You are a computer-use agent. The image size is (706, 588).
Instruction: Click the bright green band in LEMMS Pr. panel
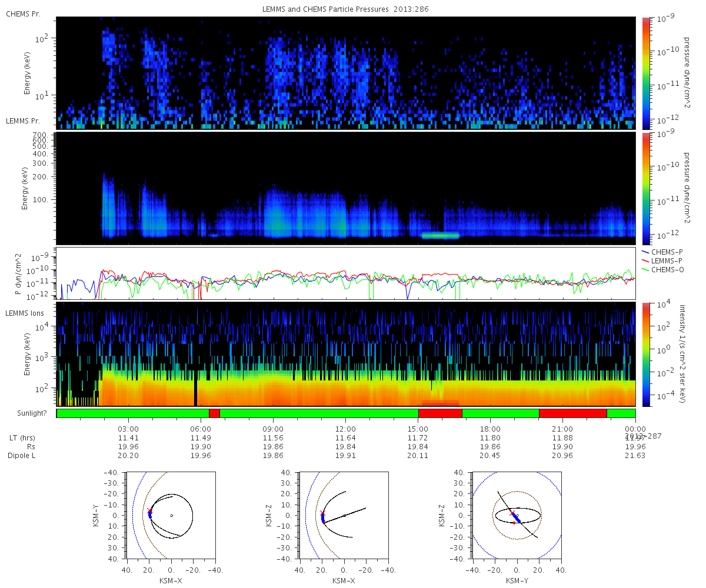click(440, 235)
